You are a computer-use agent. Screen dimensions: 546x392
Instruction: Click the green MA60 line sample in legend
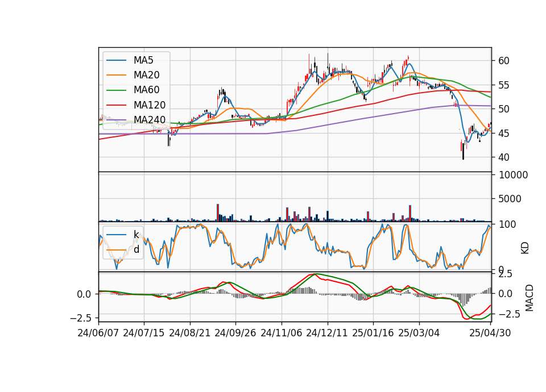coord(116,90)
